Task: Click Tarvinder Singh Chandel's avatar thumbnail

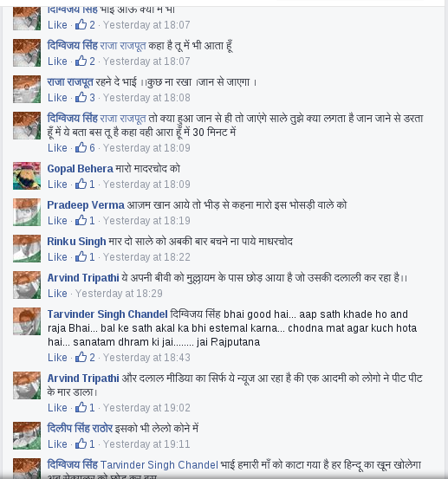Action: [27, 321]
